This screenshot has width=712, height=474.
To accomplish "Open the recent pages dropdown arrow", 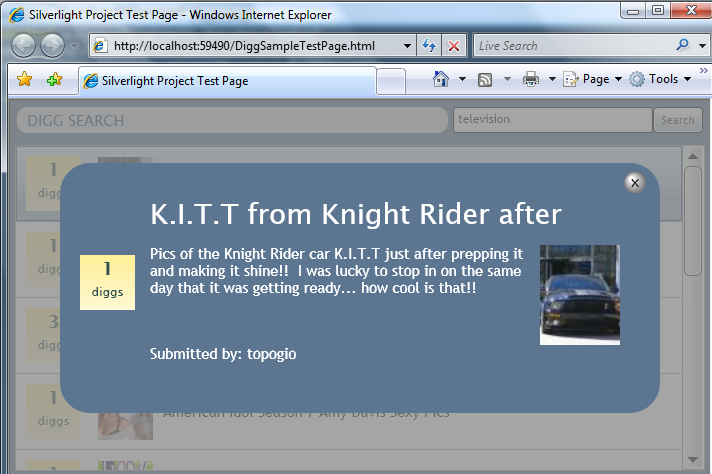I will (74, 46).
